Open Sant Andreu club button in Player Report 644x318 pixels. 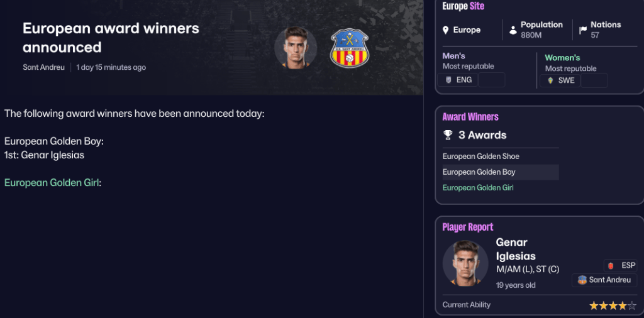coord(604,280)
